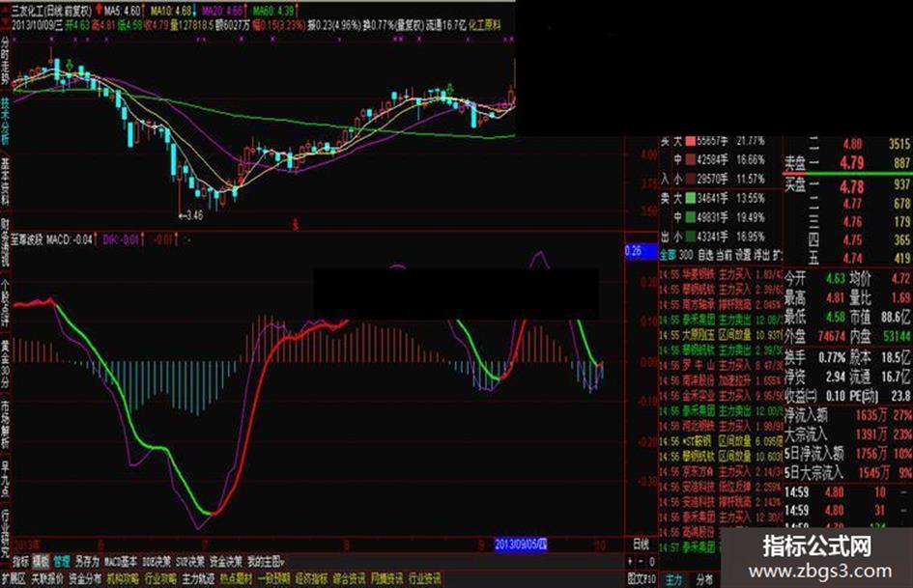The image size is (913, 588).
Task: Open the 一致预期 consensus tab
Action: click(273, 578)
